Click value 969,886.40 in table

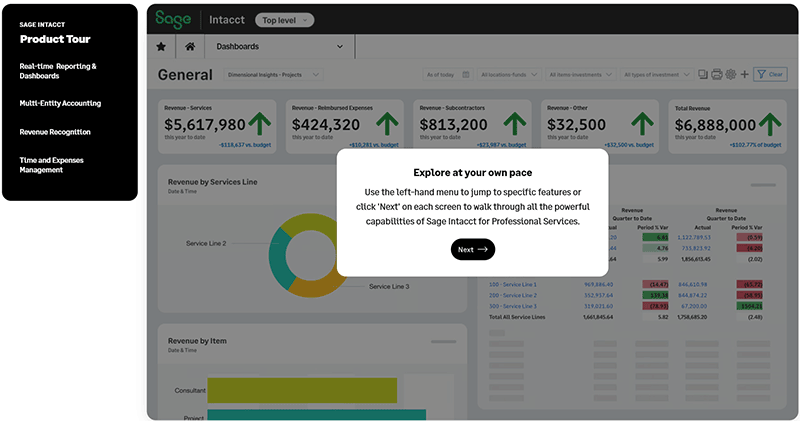(598, 284)
